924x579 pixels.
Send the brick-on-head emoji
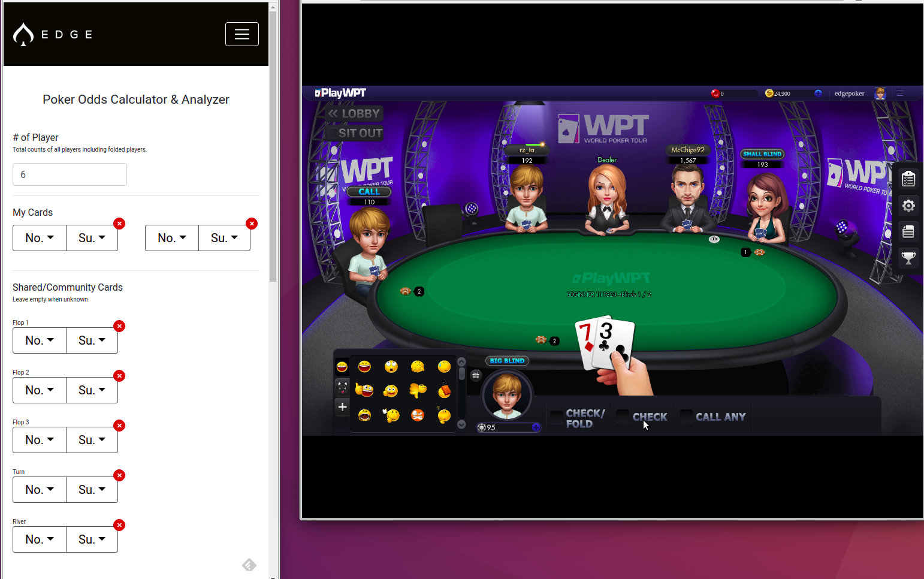click(x=444, y=391)
